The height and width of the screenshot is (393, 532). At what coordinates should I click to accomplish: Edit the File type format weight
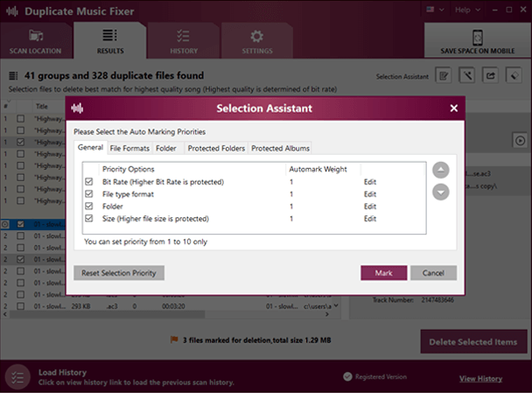click(370, 194)
